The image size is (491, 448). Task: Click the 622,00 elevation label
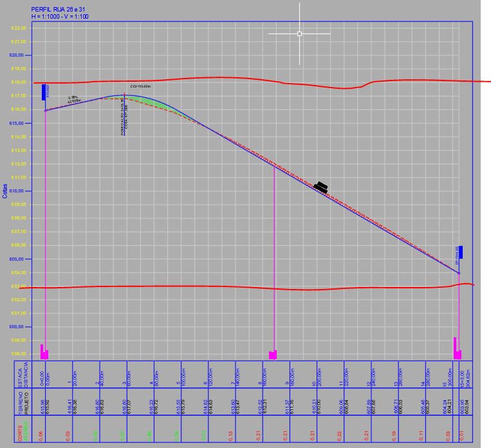pos(19,28)
